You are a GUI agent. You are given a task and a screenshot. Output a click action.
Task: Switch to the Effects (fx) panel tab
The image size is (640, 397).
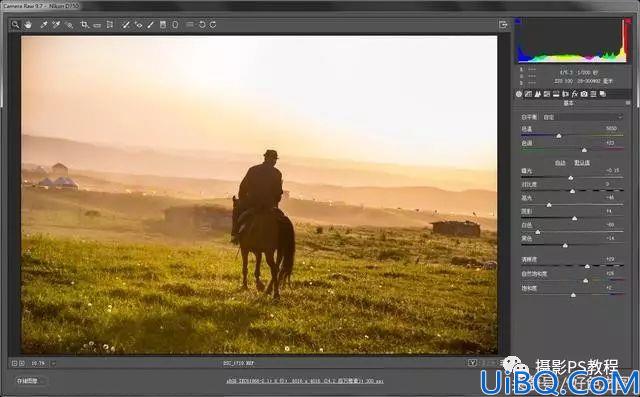pyautogui.click(x=575, y=94)
